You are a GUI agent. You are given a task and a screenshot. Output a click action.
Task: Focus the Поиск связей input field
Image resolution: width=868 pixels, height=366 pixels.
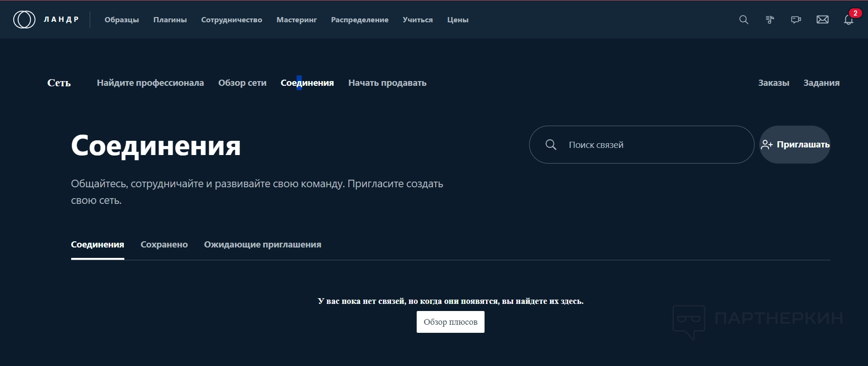[x=655, y=145]
